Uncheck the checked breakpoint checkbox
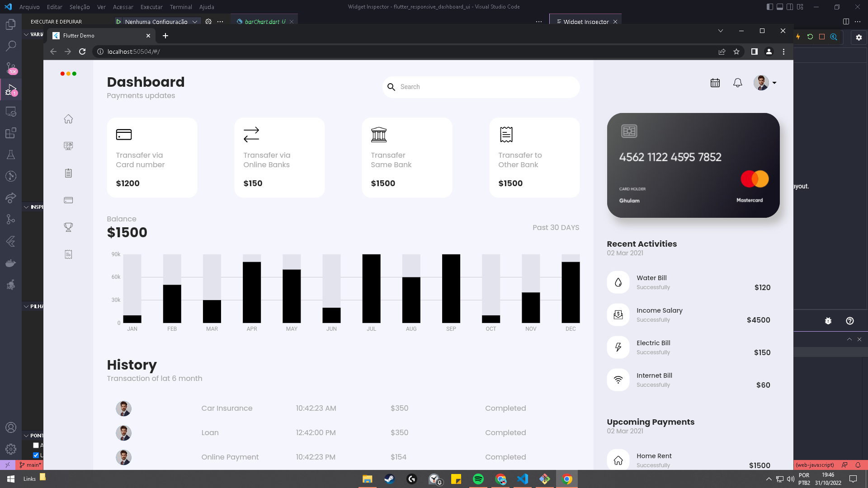 click(36, 455)
